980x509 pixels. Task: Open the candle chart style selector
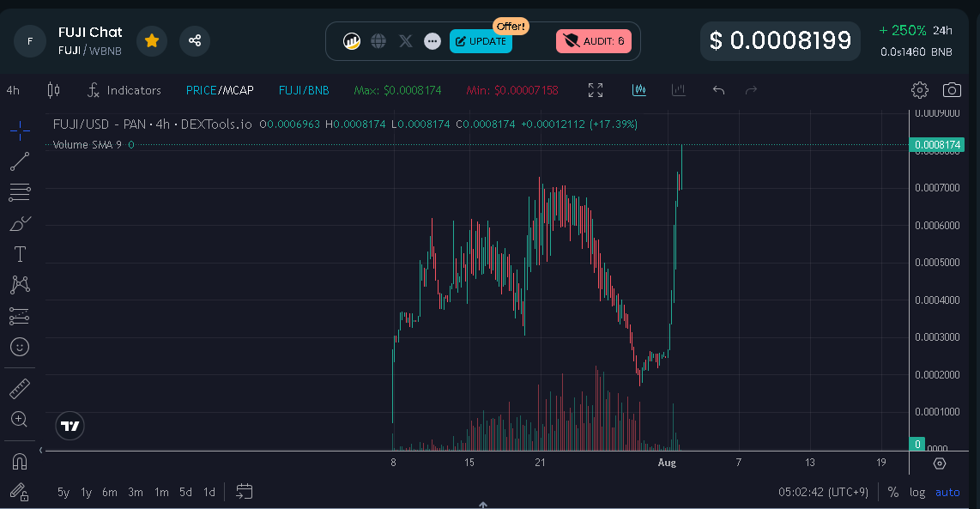(54, 91)
